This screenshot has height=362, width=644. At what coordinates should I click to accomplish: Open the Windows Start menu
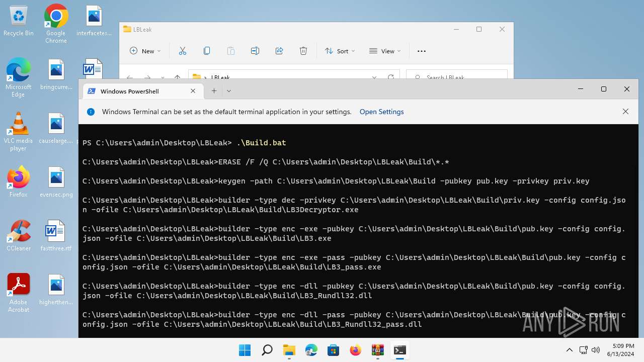[x=245, y=350]
